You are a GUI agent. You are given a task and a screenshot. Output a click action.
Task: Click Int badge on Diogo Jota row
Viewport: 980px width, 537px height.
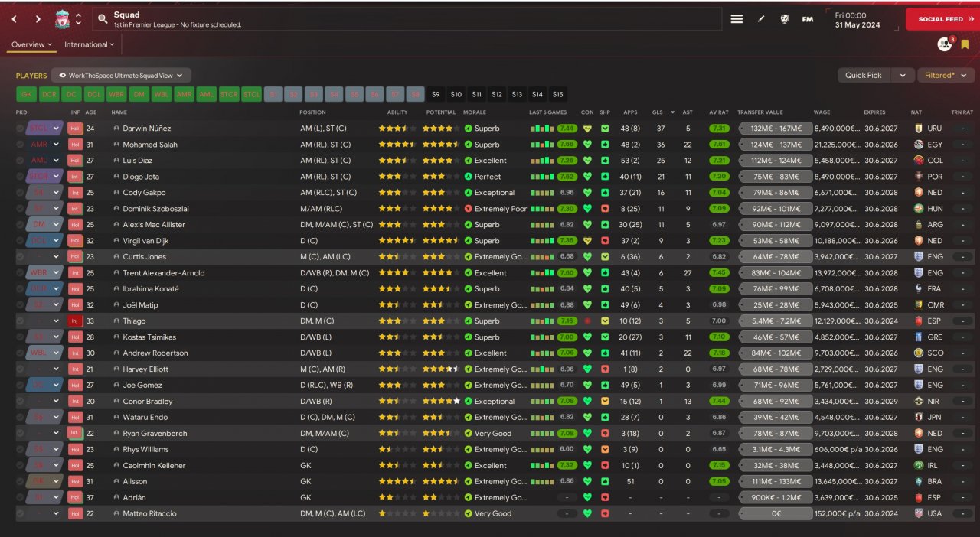point(75,177)
